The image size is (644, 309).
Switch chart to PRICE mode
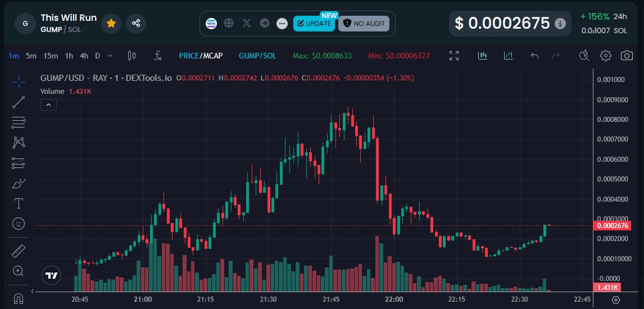pos(189,56)
